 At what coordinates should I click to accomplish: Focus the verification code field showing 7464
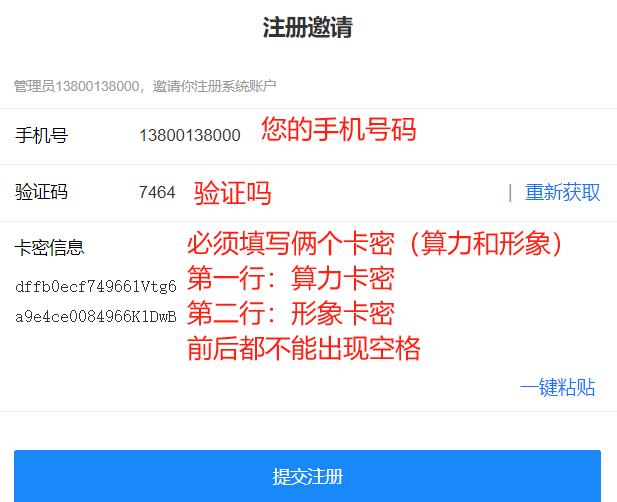(x=157, y=193)
